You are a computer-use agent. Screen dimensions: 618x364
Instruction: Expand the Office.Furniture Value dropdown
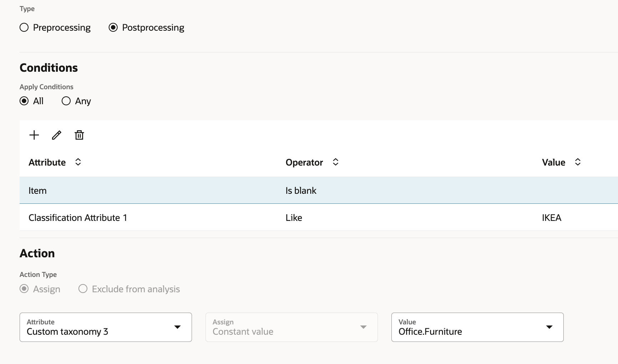(477, 327)
